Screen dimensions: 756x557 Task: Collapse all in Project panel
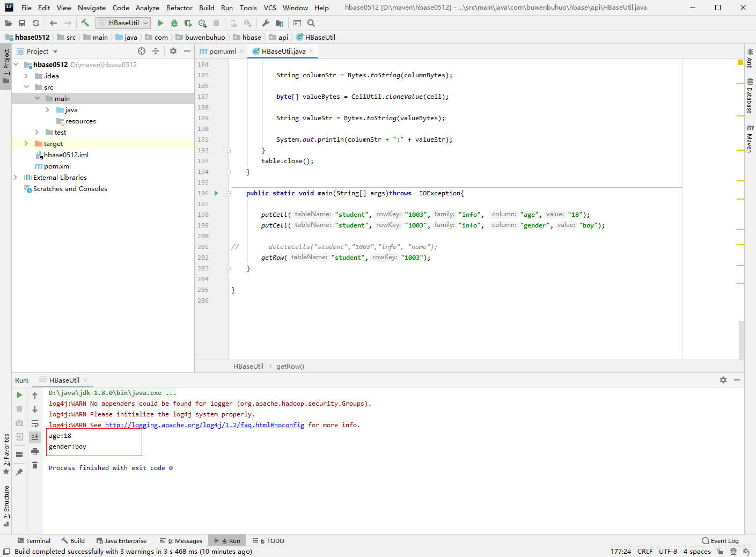point(156,51)
